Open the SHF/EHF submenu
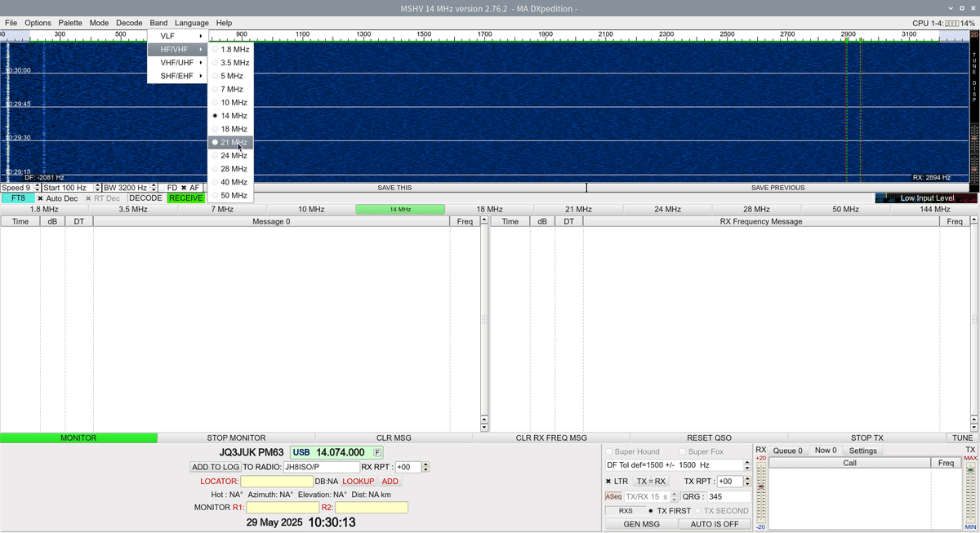Image resolution: width=980 pixels, height=533 pixels. (176, 76)
